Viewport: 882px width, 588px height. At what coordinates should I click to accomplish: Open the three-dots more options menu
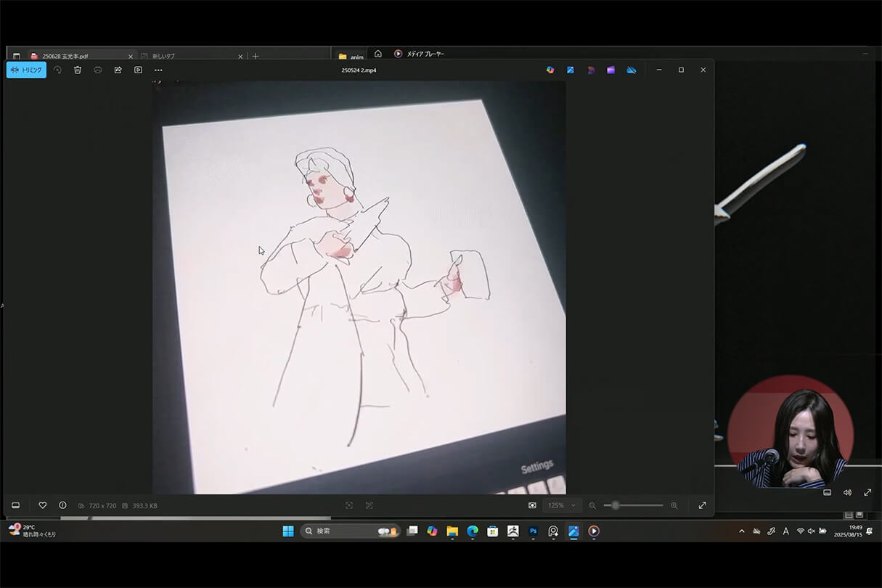point(158,70)
